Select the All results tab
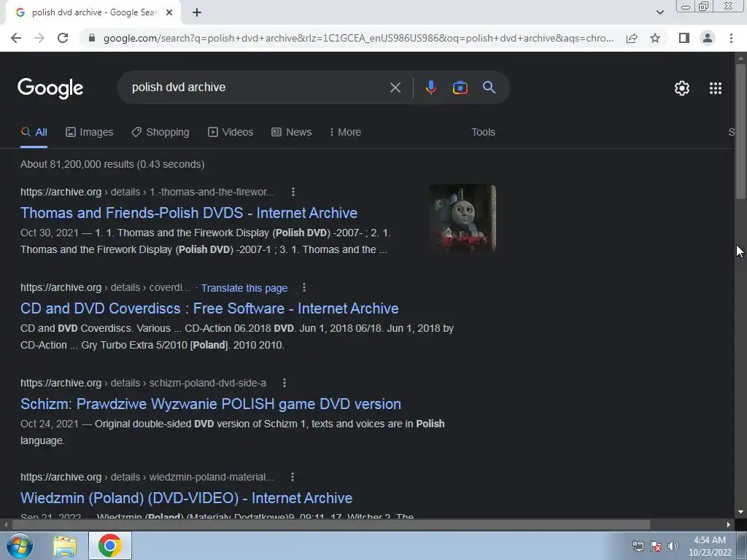The image size is (747, 560). tap(34, 132)
